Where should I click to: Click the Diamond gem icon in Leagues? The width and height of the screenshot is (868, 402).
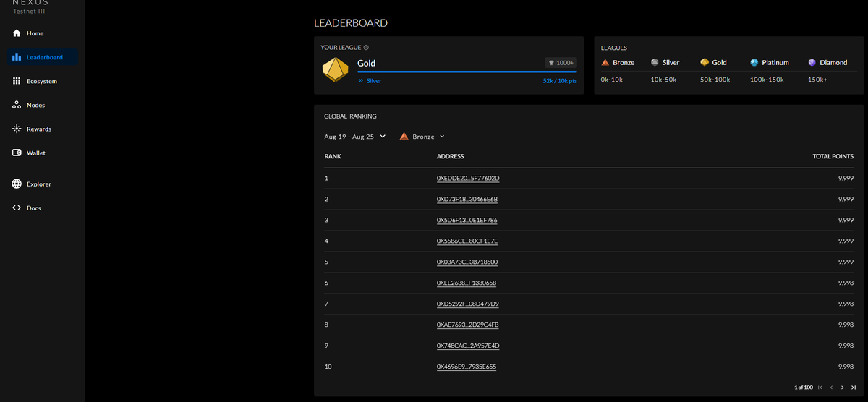click(812, 62)
